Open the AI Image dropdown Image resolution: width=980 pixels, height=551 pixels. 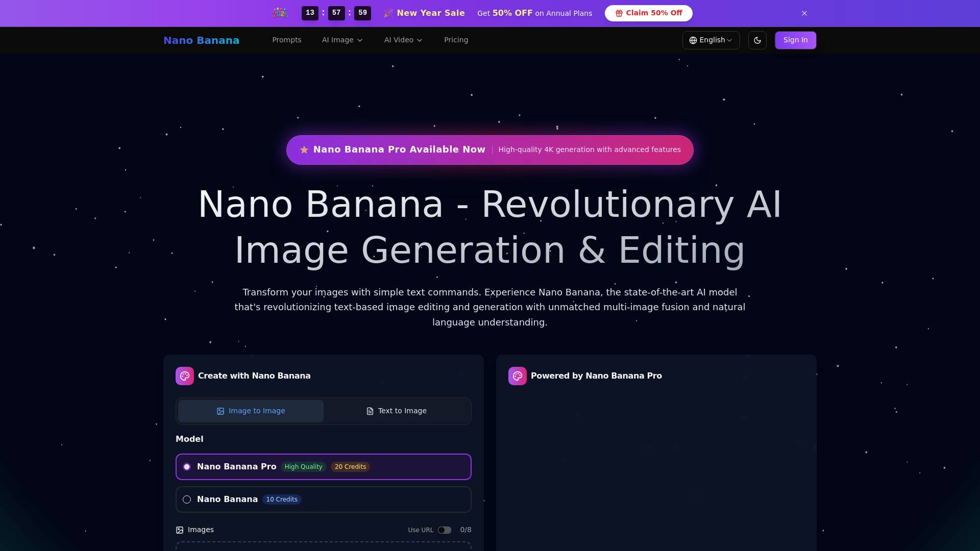(x=342, y=40)
